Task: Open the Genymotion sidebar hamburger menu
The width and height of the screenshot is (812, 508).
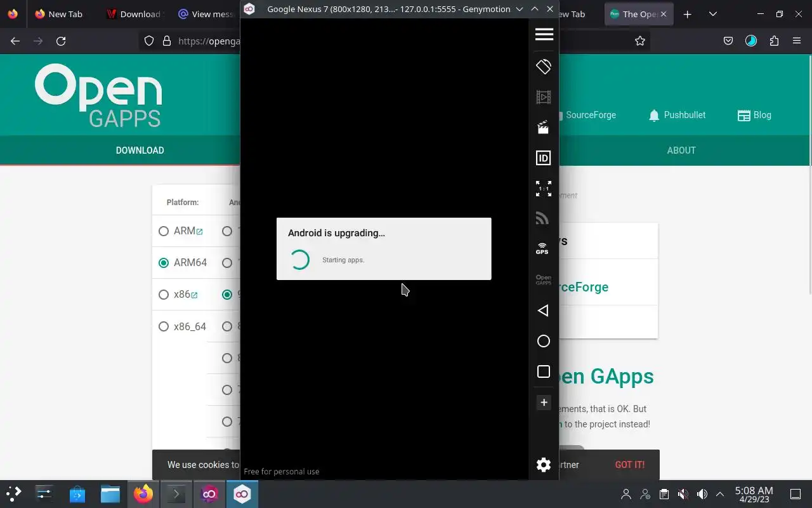Action: [544, 34]
